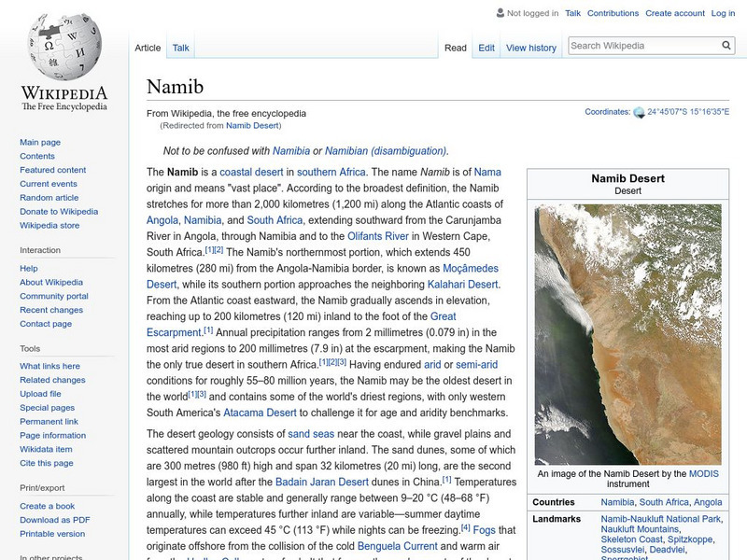Open the Article tab
This screenshot has width=747, height=560.
pos(148,48)
